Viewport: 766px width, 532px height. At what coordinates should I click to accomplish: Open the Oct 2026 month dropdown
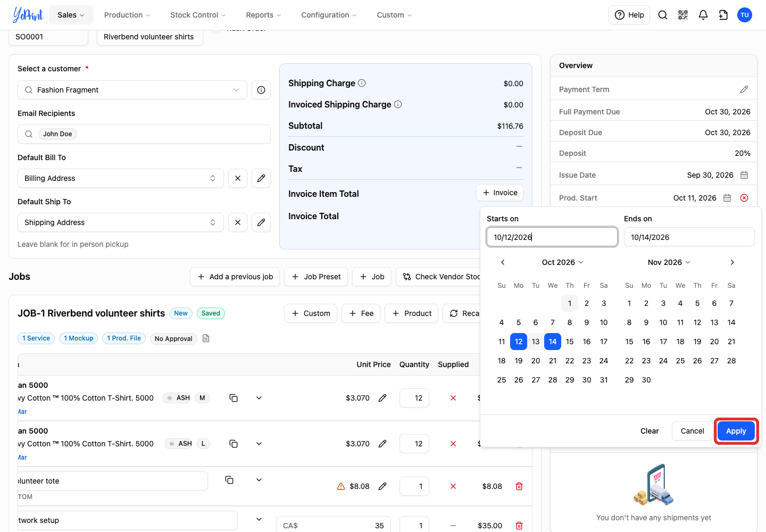pyautogui.click(x=563, y=262)
